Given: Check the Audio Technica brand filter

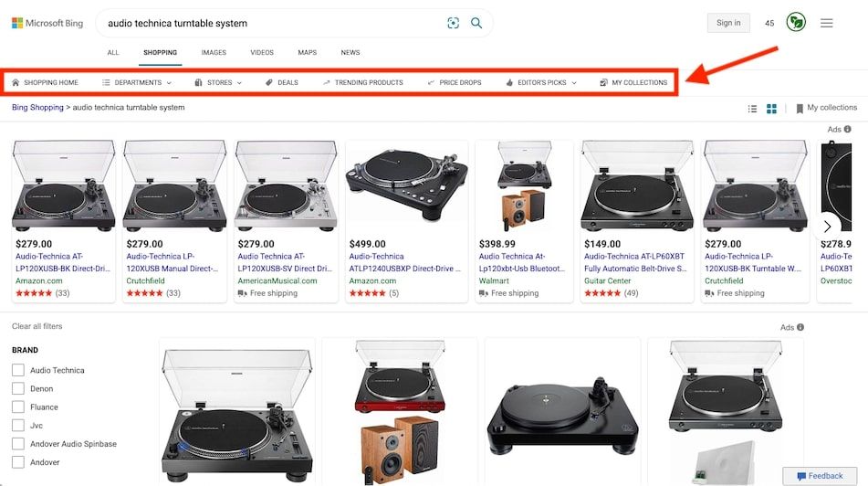Looking at the screenshot, I should (x=18, y=370).
